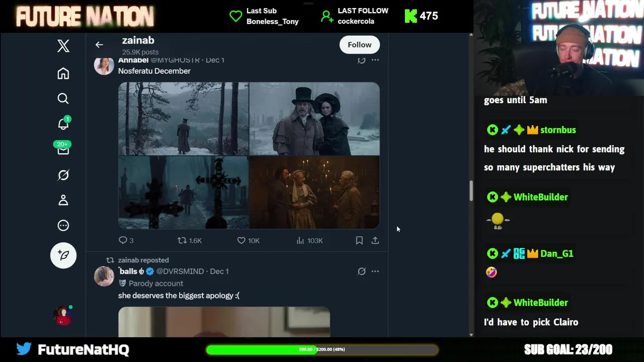Open the more options menu on Annabel's post

pyautogui.click(x=375, y=60)
